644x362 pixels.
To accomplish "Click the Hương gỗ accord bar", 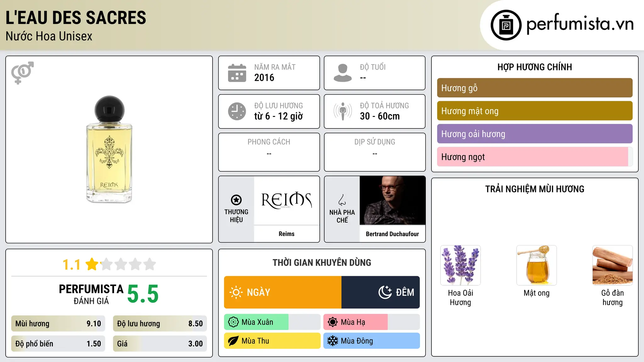I will pos(535,88).
